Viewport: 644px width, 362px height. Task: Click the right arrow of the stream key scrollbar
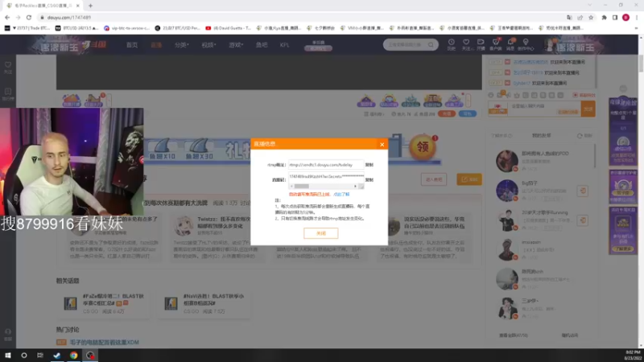point(355,187)
